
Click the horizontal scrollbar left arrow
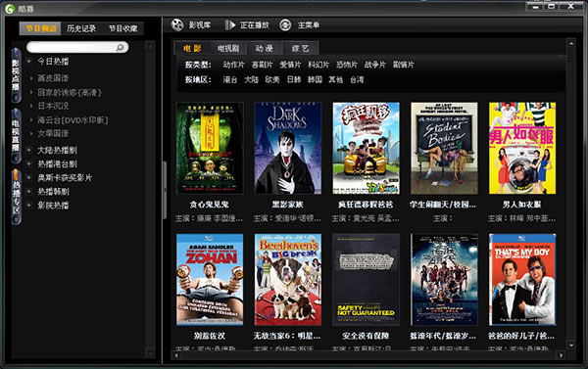pyautogui.click(x=176, y=355)
